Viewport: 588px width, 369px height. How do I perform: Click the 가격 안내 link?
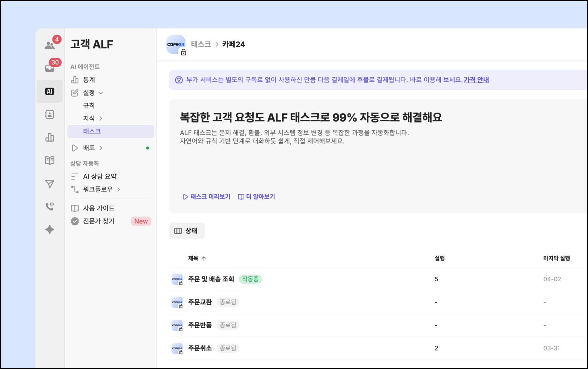(476, 80)
